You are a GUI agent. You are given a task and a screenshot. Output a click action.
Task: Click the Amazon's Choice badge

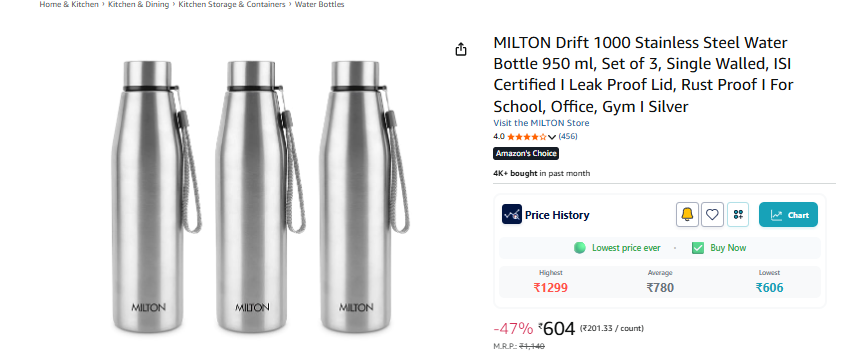526,154
